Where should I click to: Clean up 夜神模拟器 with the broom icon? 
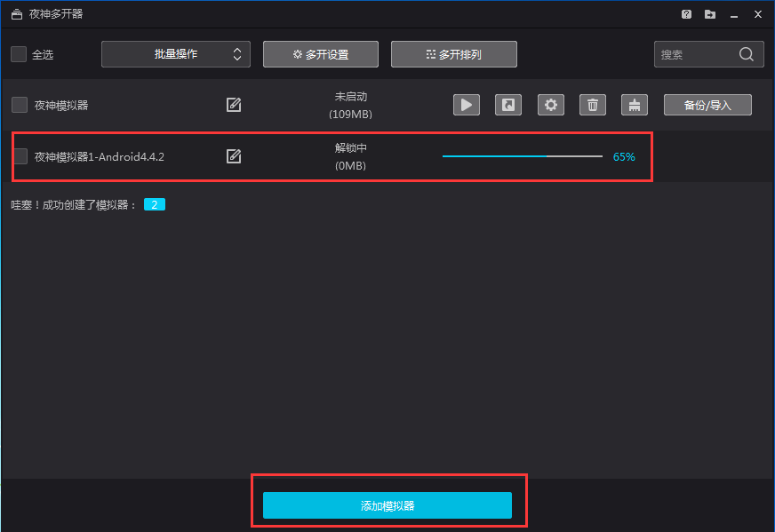click(x=634, y=104)
